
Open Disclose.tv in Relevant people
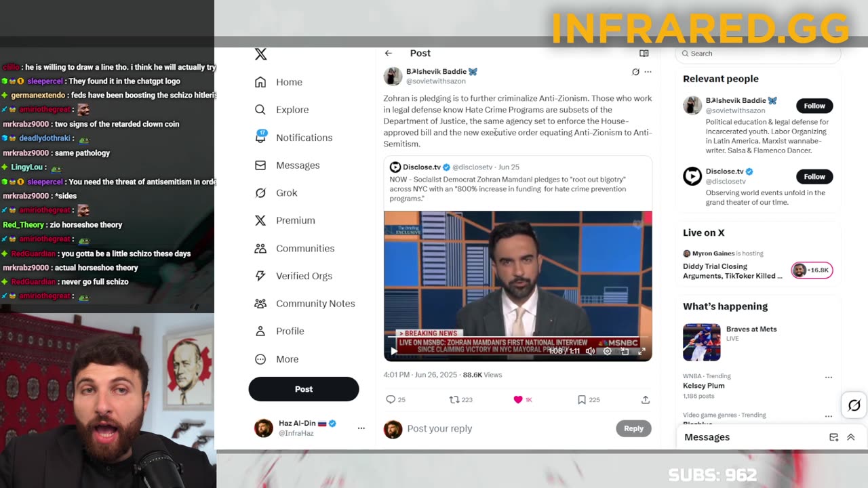click(724, 171)
